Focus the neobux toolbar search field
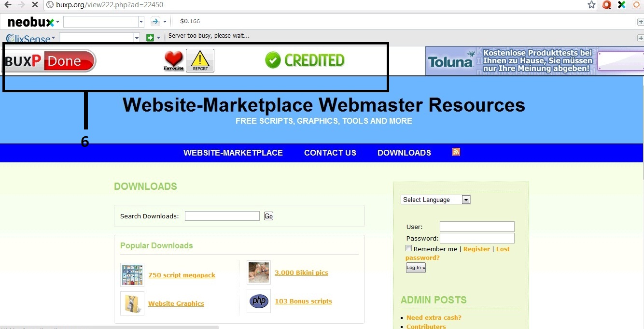The width and height of the screenshot is (644, 329). (x=101, y=22)
